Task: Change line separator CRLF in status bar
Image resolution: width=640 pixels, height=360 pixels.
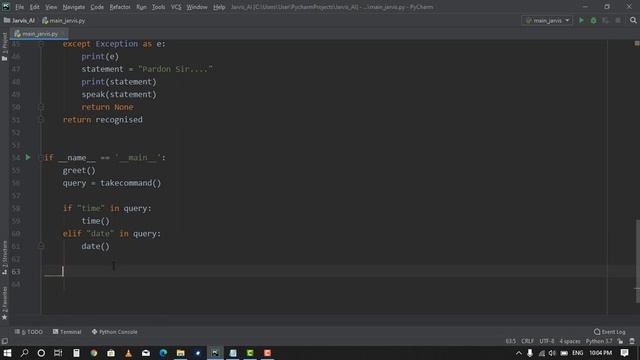Action: [x=527, y=341]
